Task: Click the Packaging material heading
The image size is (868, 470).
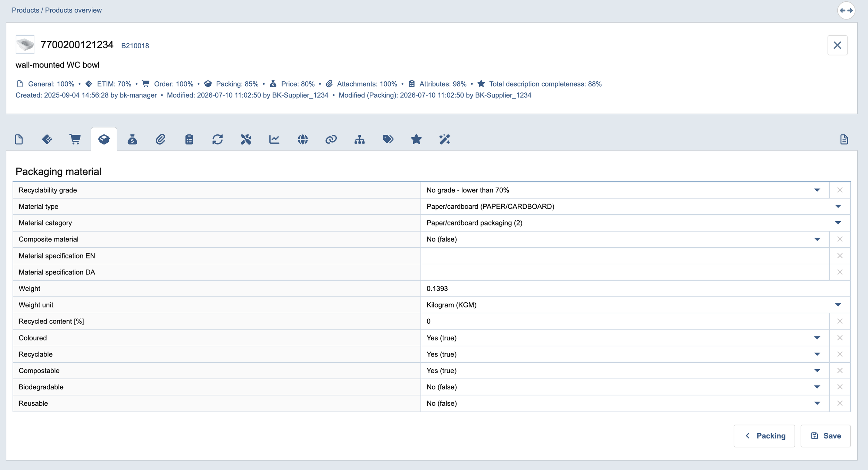Action: coord(58,172)
